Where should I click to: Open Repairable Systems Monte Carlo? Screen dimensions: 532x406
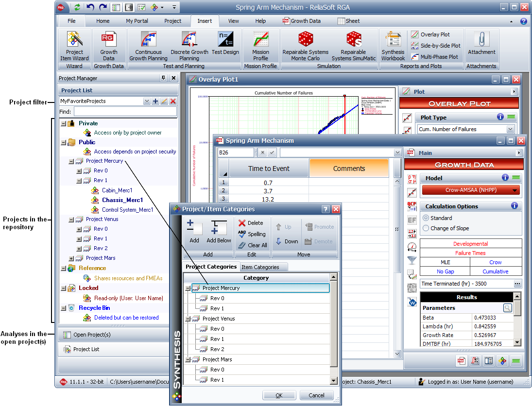click(306, 46)
